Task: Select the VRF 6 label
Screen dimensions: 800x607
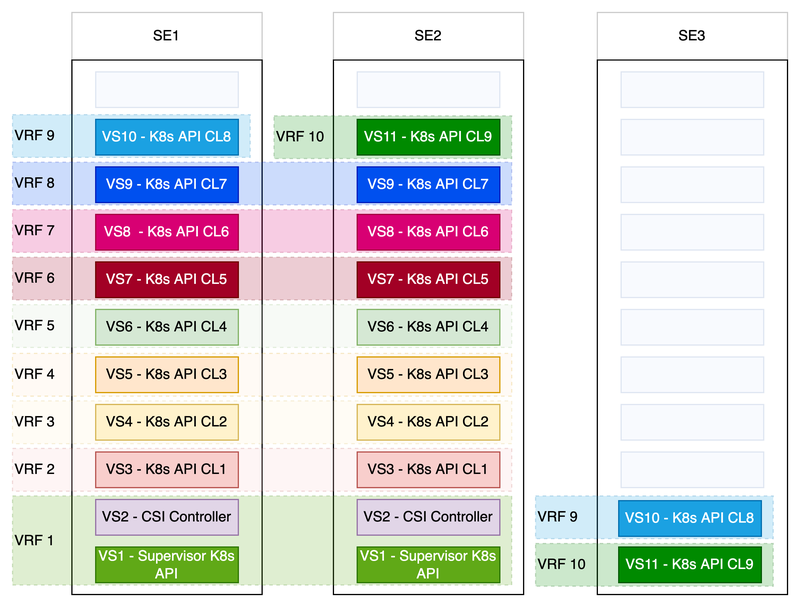Action: click(x=35, y=279)
